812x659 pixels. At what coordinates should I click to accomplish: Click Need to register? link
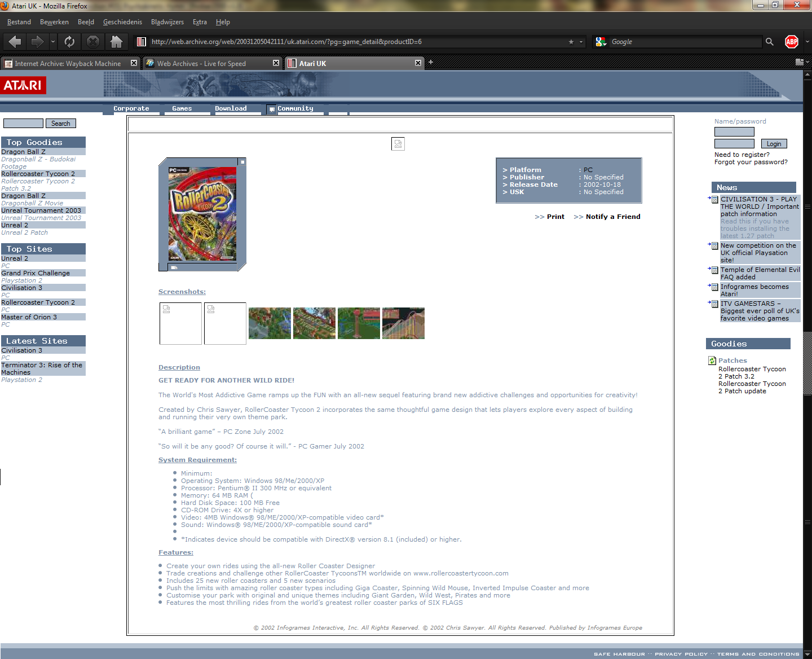[742, 155]
